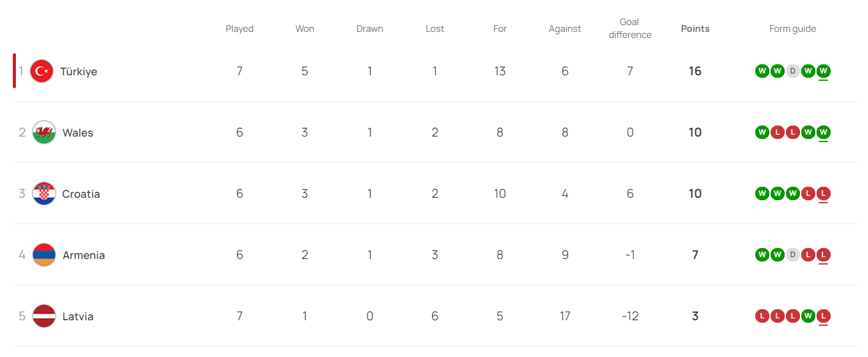Click the Latvia flag icon

(44, 316)
